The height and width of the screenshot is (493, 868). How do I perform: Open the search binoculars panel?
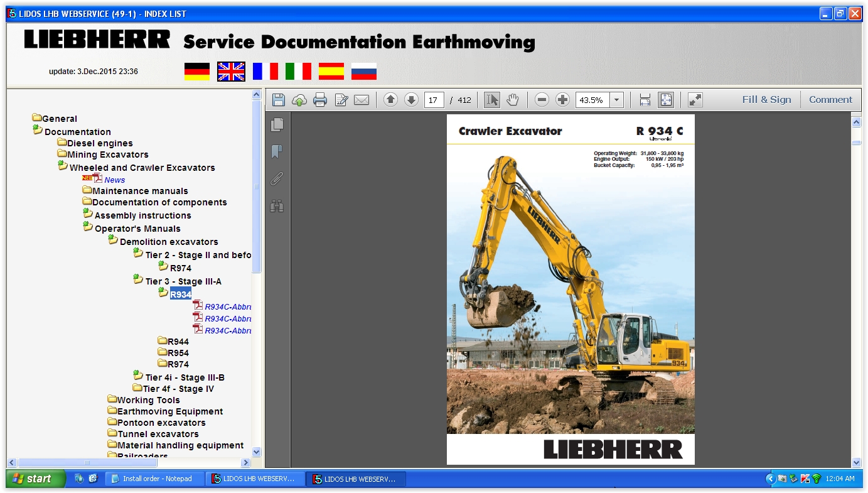click(277, 205)
